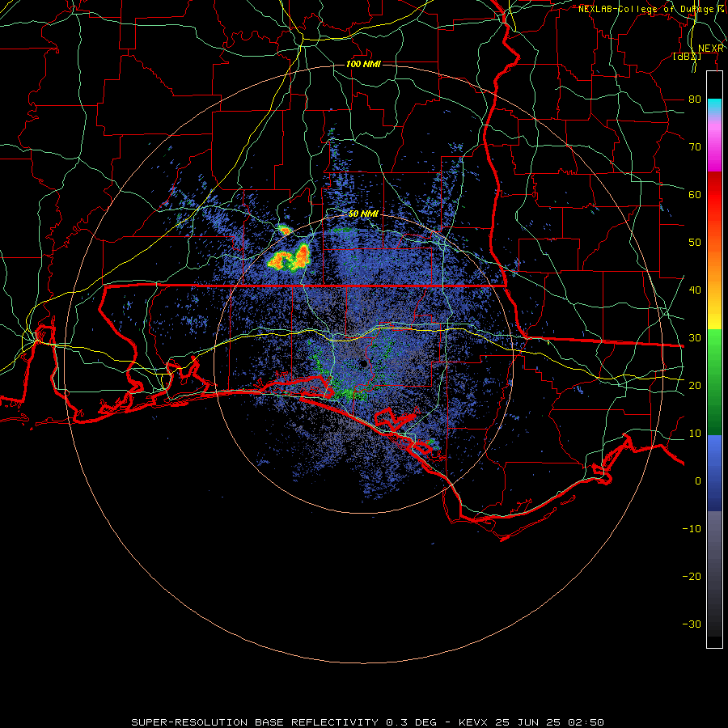This screenshot has width=728, height=728.
Task: Click the KEVX 25 JUN 25 02:50 timestamp
Action: point(531,722)
